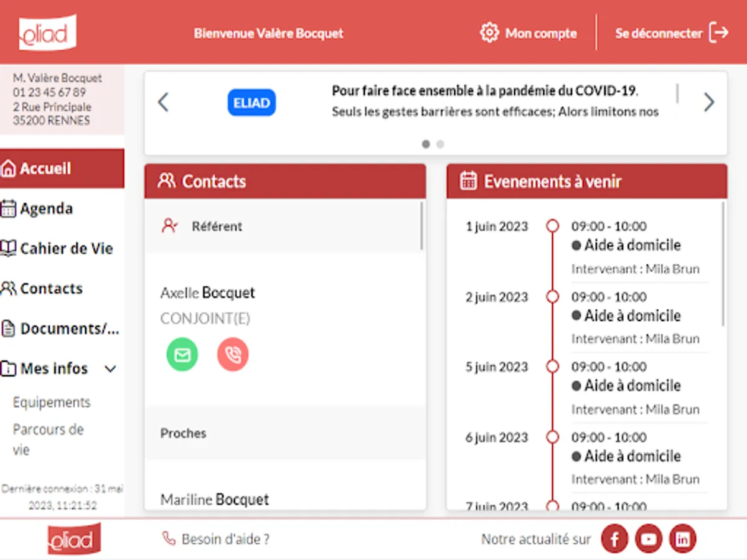
Task: Click the 5 juin 2023 timeline marker
Action: click(552, 366)
